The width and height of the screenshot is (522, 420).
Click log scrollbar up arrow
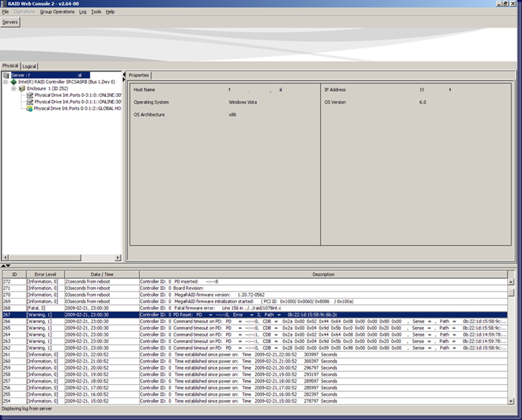click(511, 282)
